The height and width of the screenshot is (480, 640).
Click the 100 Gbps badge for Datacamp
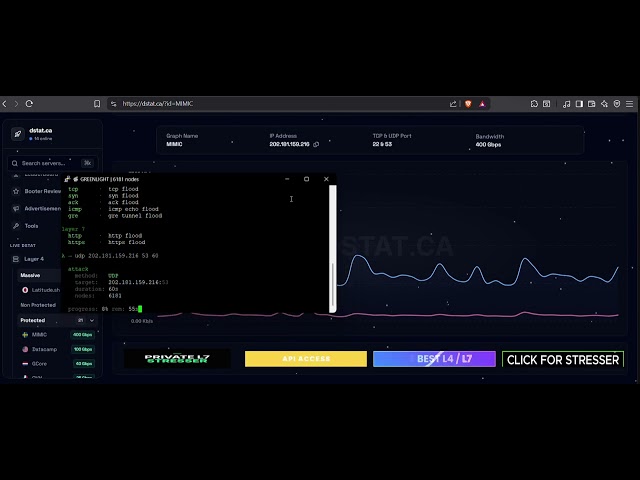click(x=83, y=349)
